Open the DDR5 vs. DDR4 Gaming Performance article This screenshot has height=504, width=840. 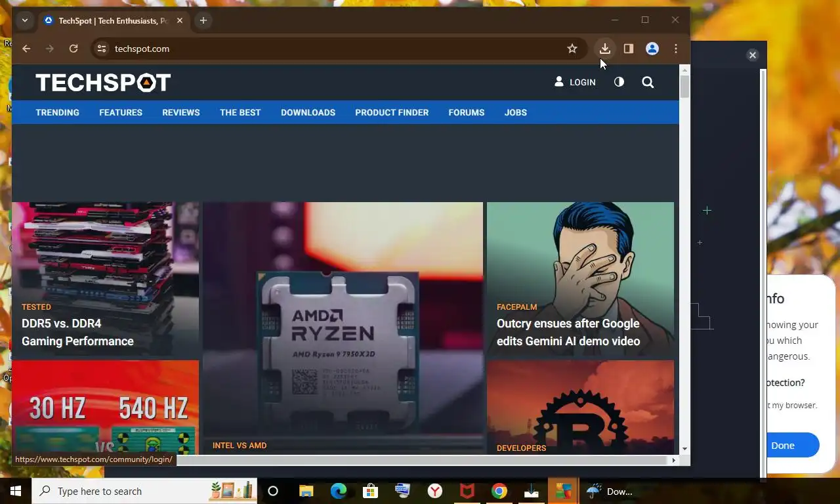pos(77,332)
